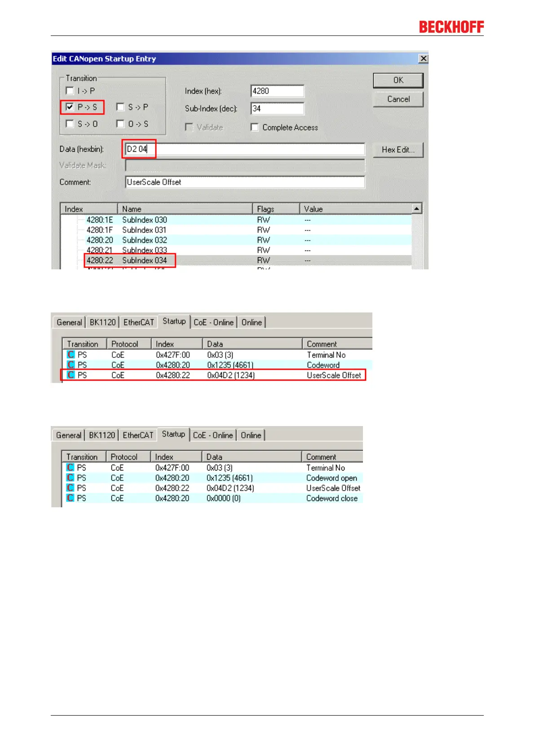Open the Online tab in the bottom panel
Viewport: 535px width, 756px height.
click(251, 435)
